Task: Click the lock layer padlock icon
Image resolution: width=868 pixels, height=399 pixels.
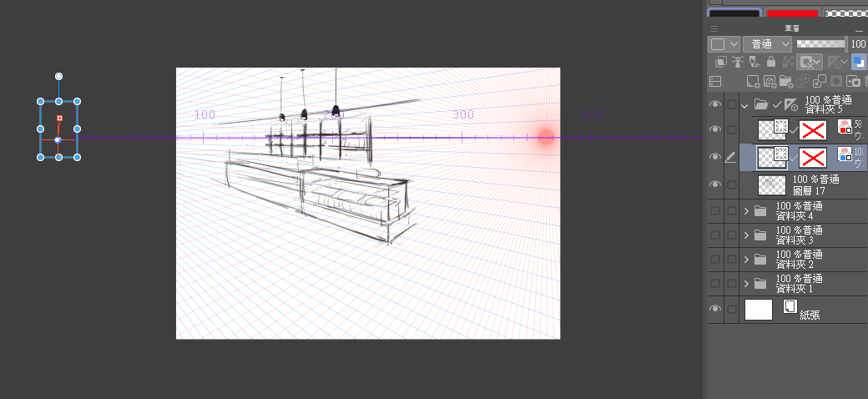Action: coord(770,62)
